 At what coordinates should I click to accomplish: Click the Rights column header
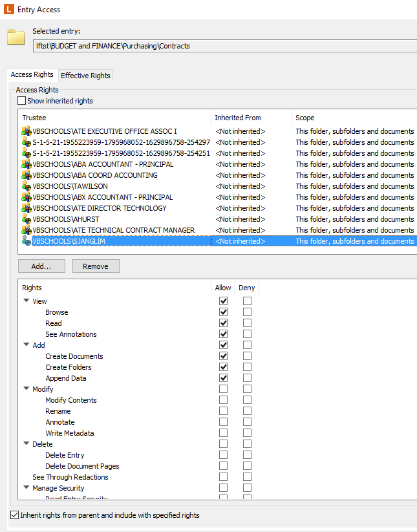click(x=114, y=288)
